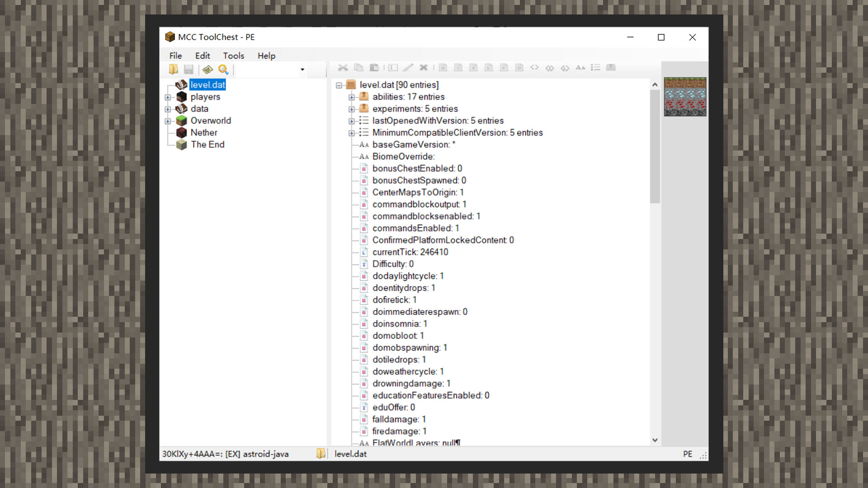The image size is (868, 488).
Task: Click the map viewer toolbar icon
Action: click(x=208, y=69)
